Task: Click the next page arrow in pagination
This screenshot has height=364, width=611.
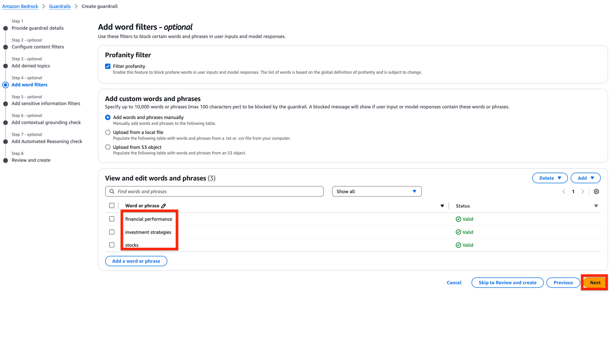Action: click(583, 192)
